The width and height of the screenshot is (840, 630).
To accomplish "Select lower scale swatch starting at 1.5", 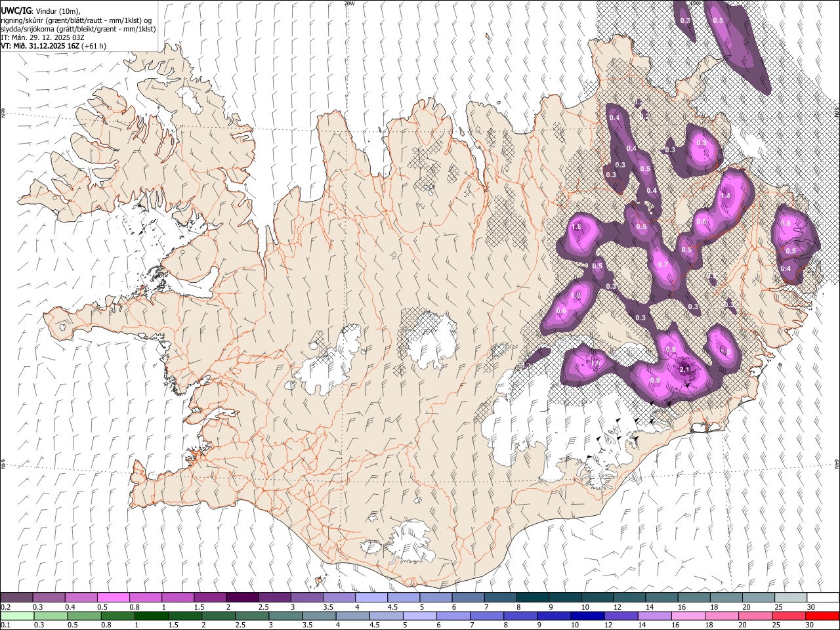I will (x=184, y=616).
